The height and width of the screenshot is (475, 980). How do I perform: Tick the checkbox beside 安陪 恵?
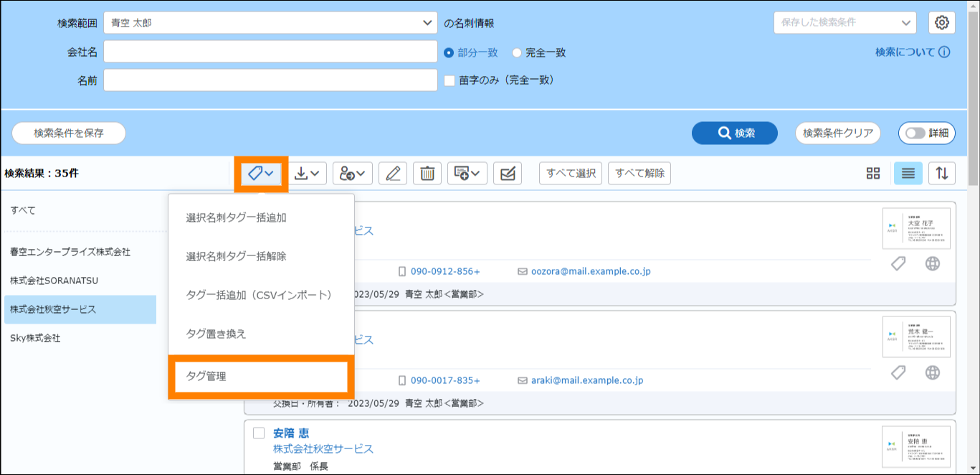pyautogui.click(x=259, y=433)
